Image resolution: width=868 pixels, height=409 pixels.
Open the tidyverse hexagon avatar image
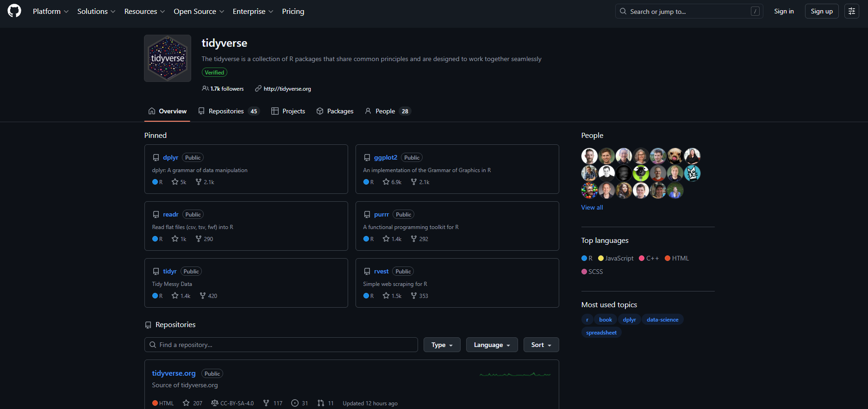pos(168,58)
